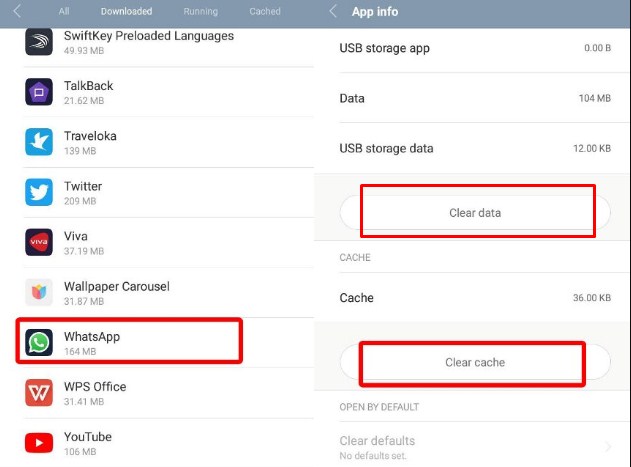Click YouTube's 106 MB size text
631x467 pixels.
click(80, 452)
